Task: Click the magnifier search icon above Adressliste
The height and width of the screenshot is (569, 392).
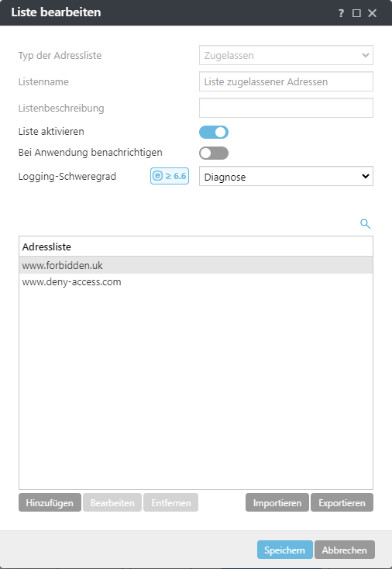Action: pos(365,224)
